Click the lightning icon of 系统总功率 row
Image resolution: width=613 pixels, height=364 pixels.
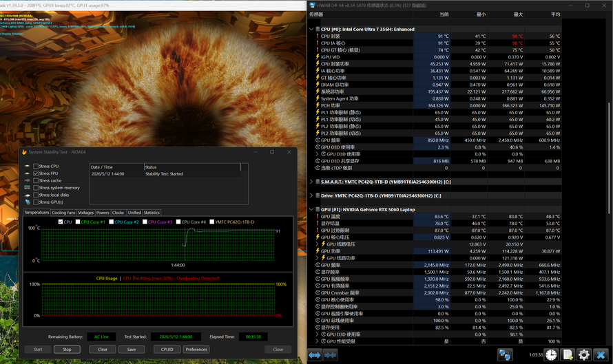[318, 92]
